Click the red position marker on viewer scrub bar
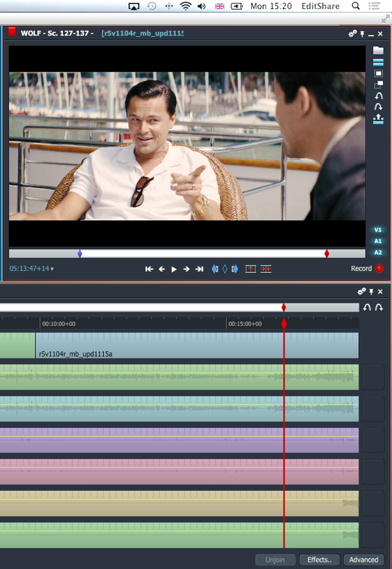392x569 pixels. [x=327, y=253]
